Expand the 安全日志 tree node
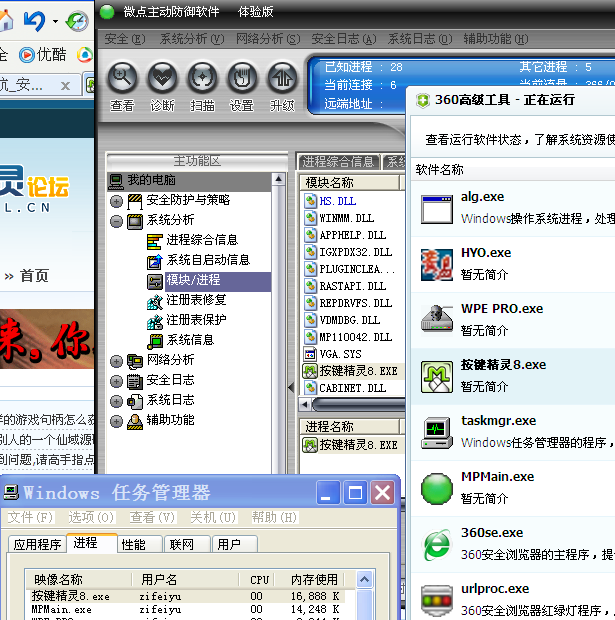The width and height of the screenshot is (615, 620). [x=116, y=381]
